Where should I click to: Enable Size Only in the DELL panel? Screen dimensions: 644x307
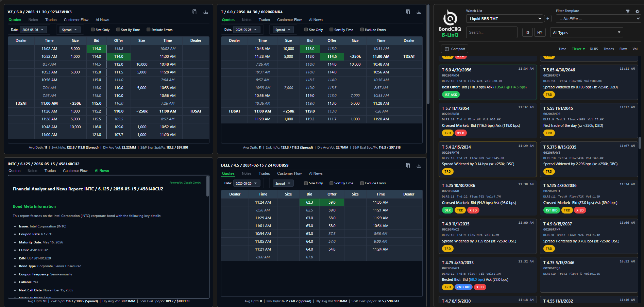pyautogui.click(x=306, y=183)
